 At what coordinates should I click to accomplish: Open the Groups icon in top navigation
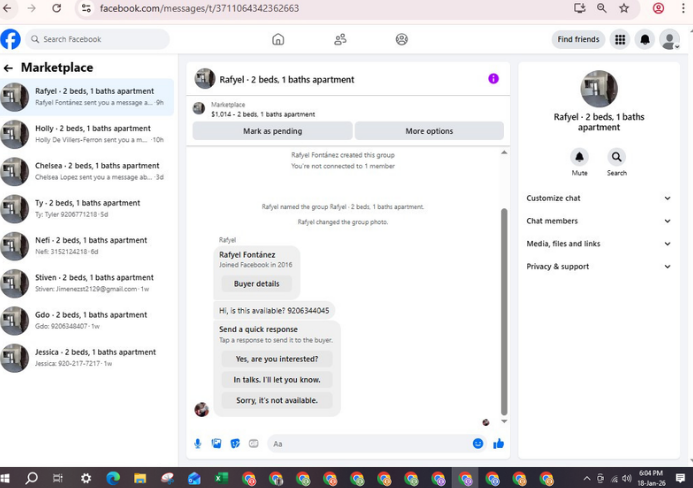coord(402,39)
